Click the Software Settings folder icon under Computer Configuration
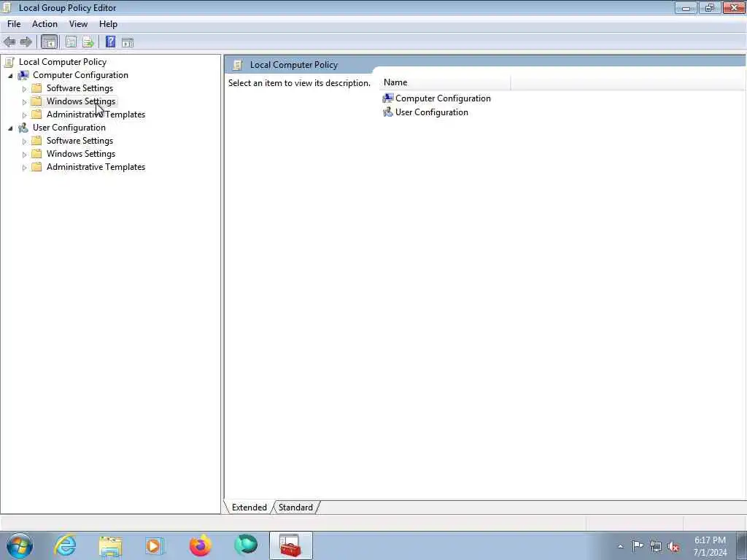Image resolution: width=747 pixels, height=560 pixels. click(x=36, y=88)
